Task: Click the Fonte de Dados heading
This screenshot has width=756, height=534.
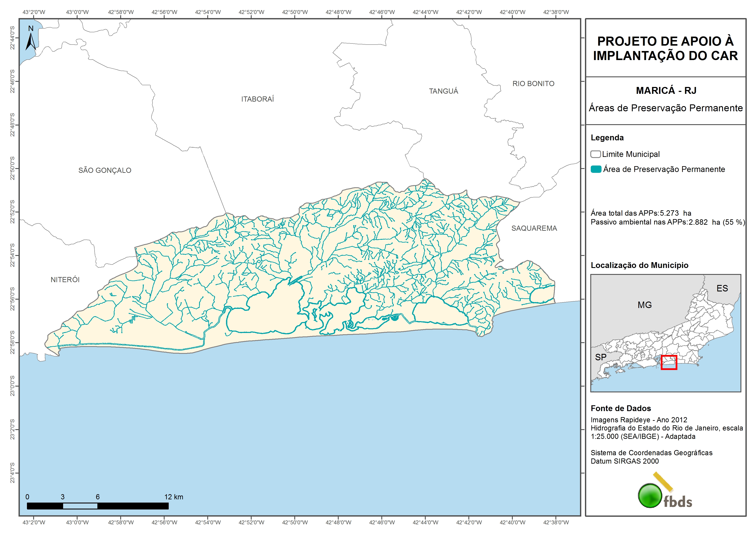Action: [621, 408]
